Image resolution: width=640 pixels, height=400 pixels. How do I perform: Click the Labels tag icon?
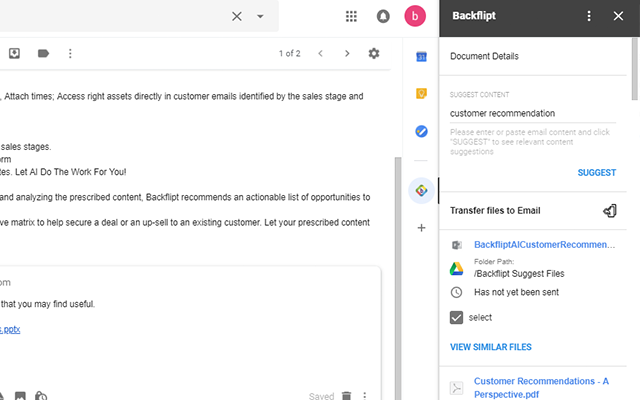coord(43,53)
